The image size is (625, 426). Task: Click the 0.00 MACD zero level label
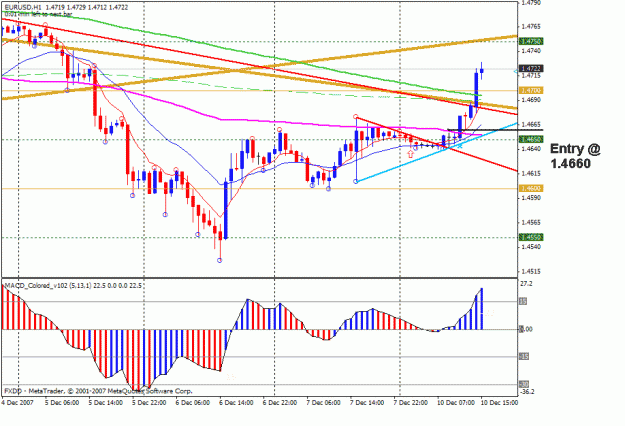[527, 329]
